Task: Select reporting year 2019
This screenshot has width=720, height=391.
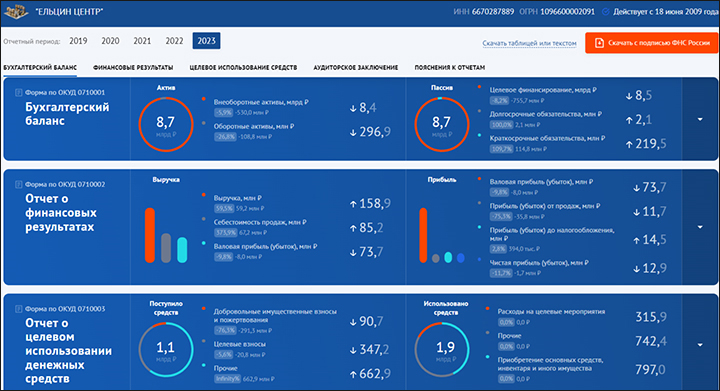Action: click(x=78, y=41)
